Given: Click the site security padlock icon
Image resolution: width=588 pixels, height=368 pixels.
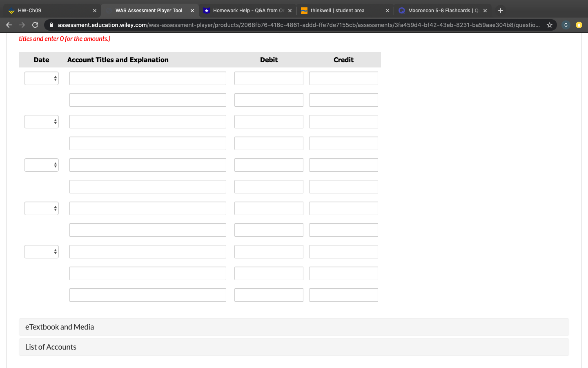Looking at the screenshot, I should click(x=51, y=25).
